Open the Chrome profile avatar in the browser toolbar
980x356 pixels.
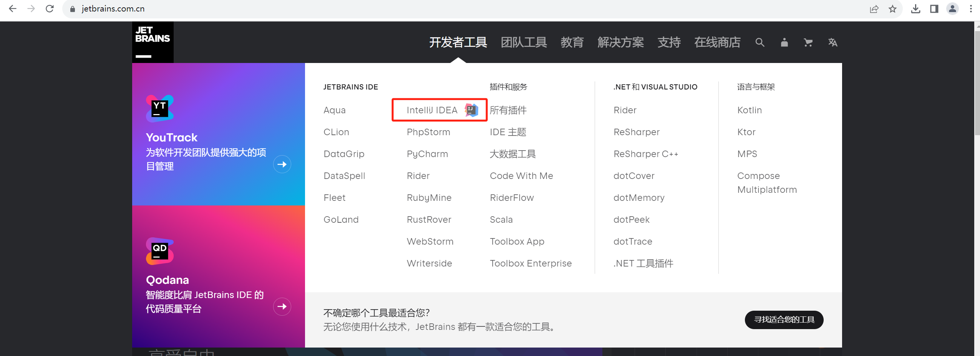click(x=952, y=9)
